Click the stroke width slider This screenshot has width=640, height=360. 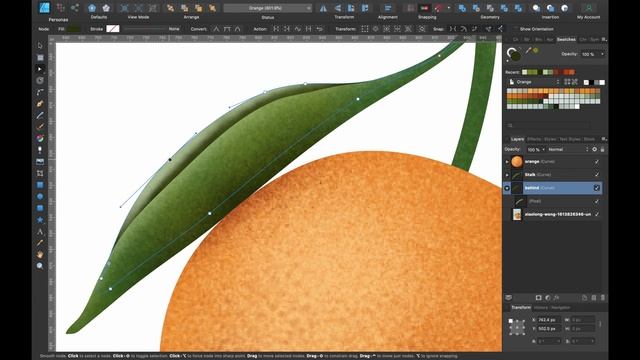(x=145, y=29)
